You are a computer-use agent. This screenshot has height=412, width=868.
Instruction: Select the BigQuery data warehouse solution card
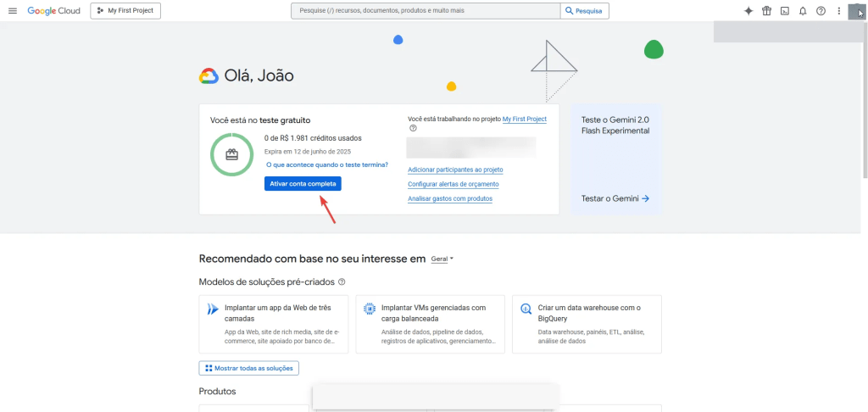coord(588,324)
